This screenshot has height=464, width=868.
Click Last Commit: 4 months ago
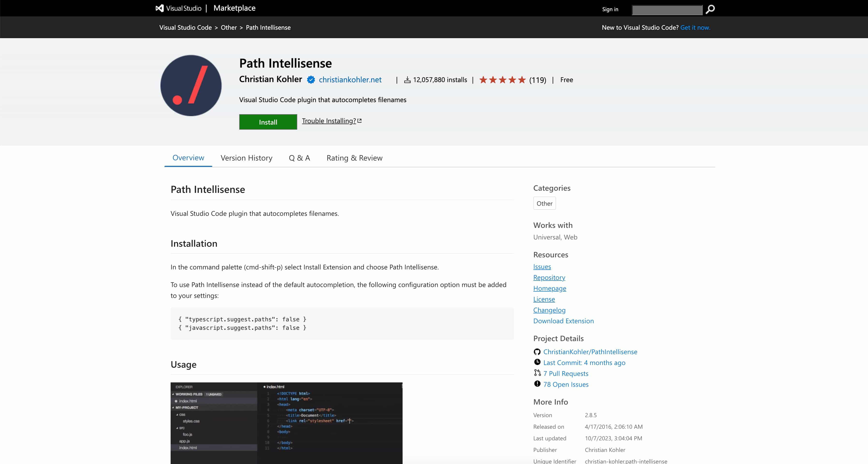pyautogui.click(x=584, y=363)
